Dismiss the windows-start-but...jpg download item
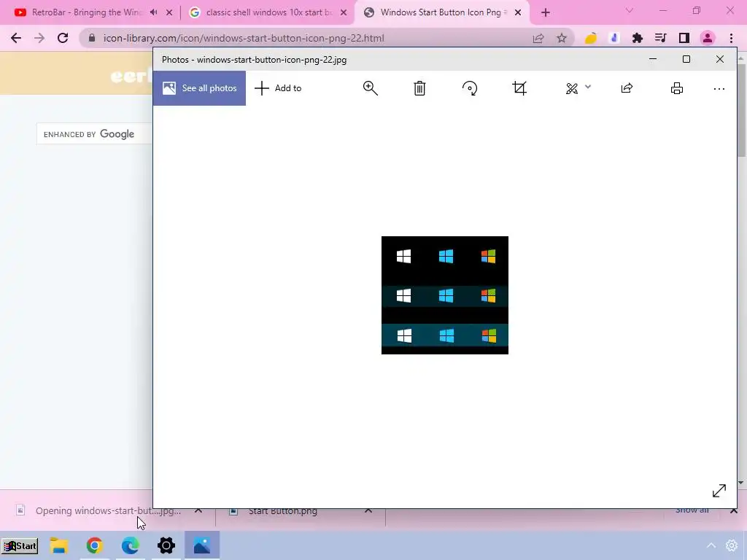The image size is (747, 560). click(198, 510)
